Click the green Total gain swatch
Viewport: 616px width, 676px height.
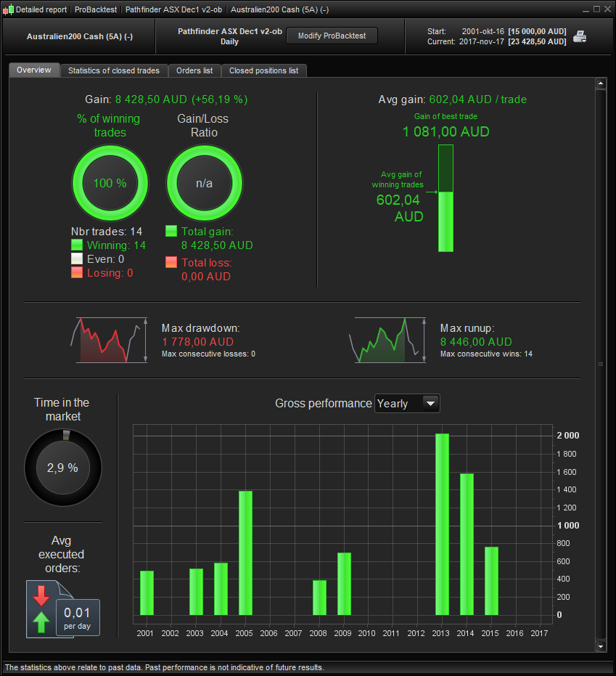point(171,231)
